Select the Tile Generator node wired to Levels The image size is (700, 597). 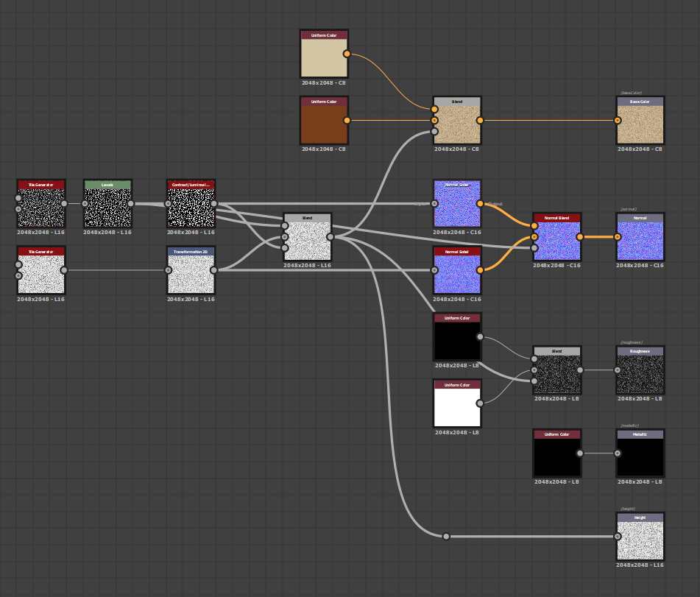coord(41,204)
